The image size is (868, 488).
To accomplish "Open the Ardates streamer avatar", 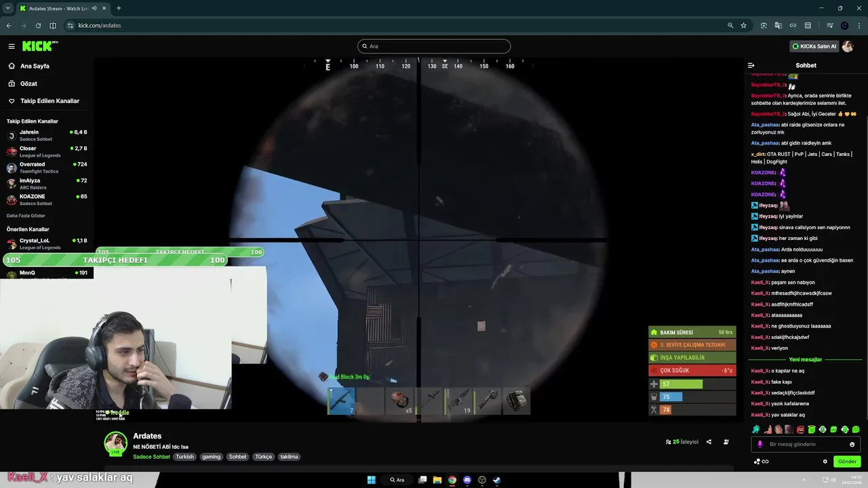I will [x=115, y=443].
